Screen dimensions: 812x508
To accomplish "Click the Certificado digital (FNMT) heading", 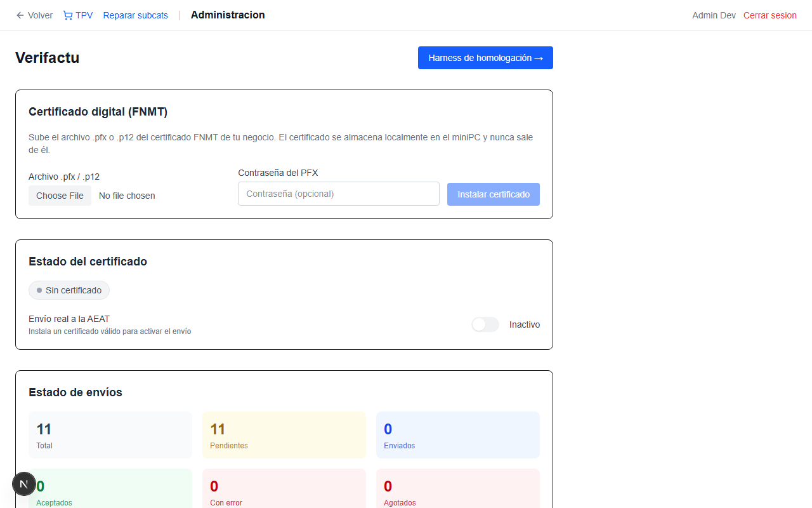I will tap(98, 112).
